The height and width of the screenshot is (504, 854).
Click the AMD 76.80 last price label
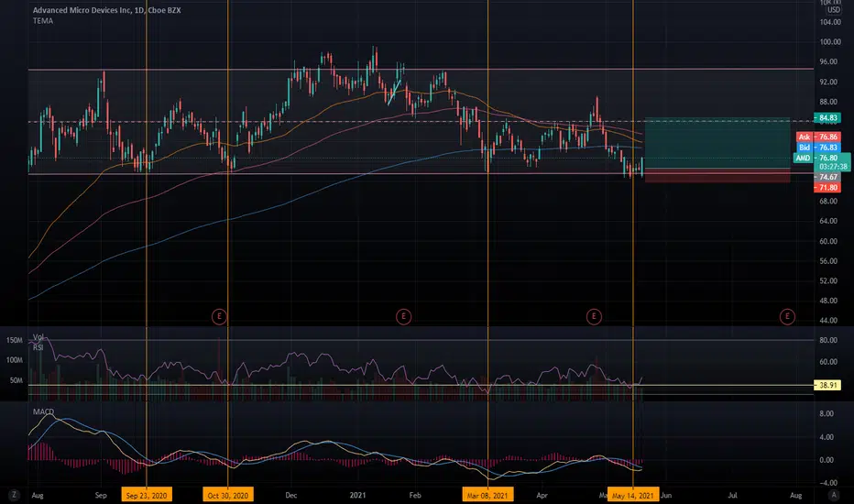pyautogui.click(x=817, y=158)
